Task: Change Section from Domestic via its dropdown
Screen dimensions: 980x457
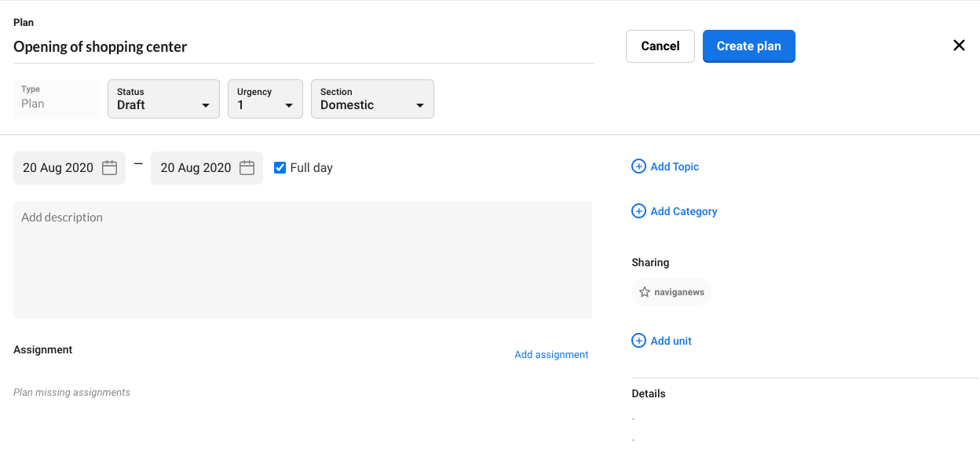Action: point(372,99)
